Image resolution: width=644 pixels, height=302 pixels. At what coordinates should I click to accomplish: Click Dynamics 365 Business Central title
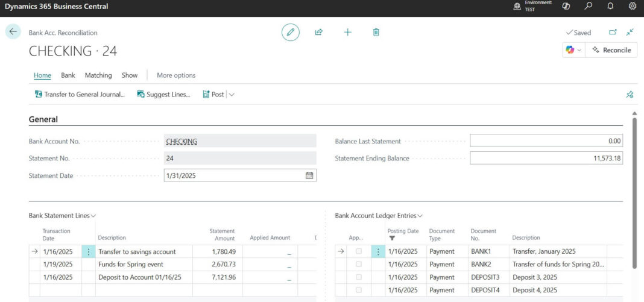[57, 6]
